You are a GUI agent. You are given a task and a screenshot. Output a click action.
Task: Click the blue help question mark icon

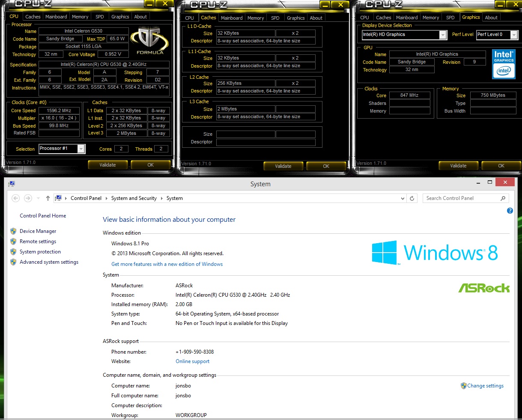point(510,211)
